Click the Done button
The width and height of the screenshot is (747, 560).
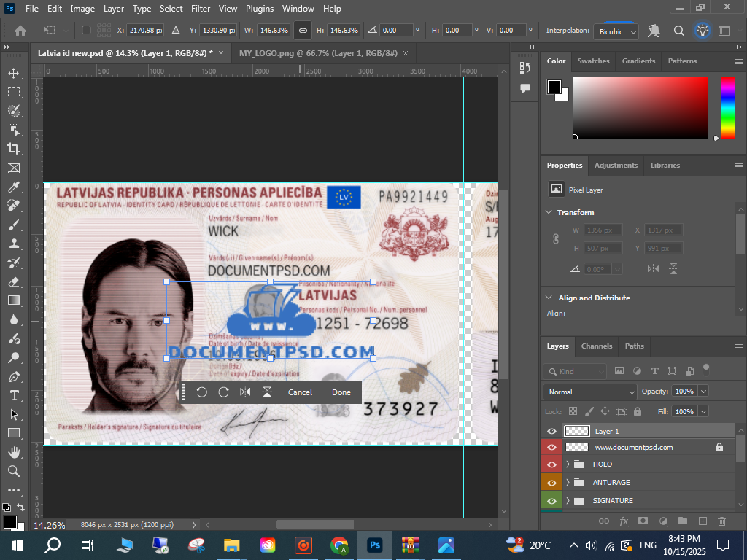pos(341,392)
